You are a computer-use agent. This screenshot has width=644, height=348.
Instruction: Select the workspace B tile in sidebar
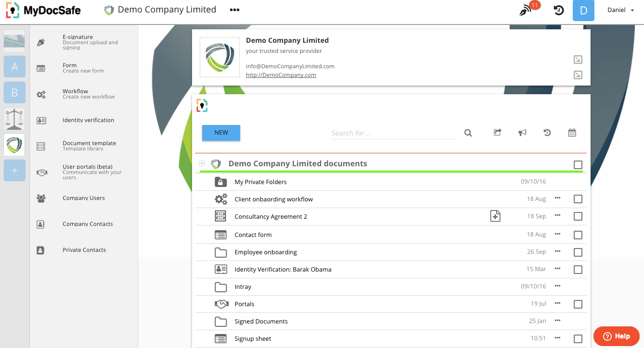(x=14, y=92)
